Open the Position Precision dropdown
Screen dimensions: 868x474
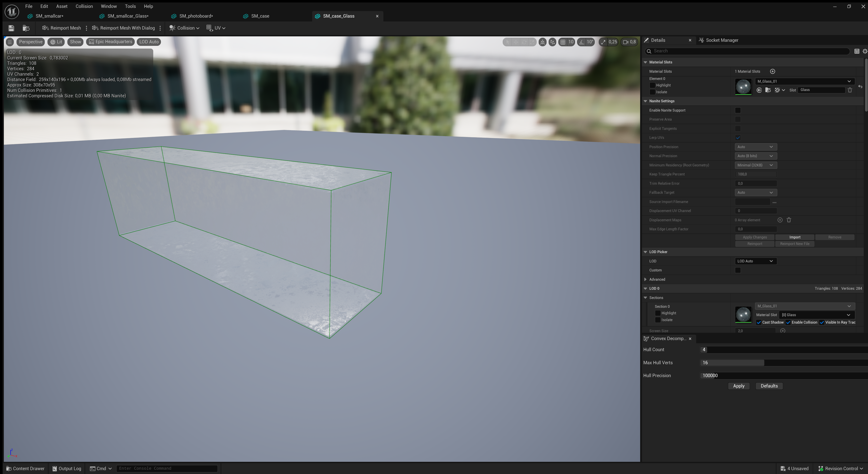(x=756, y=146)
